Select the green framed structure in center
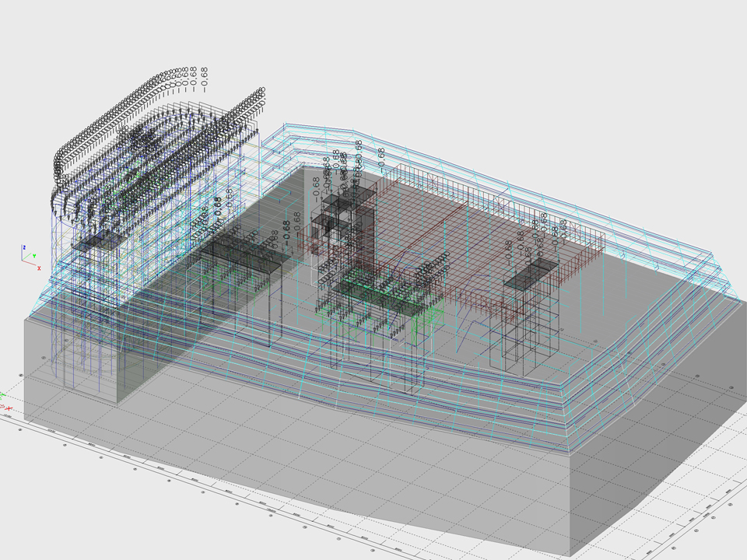Viewport: 747px width, 560px height. (373, 296)
